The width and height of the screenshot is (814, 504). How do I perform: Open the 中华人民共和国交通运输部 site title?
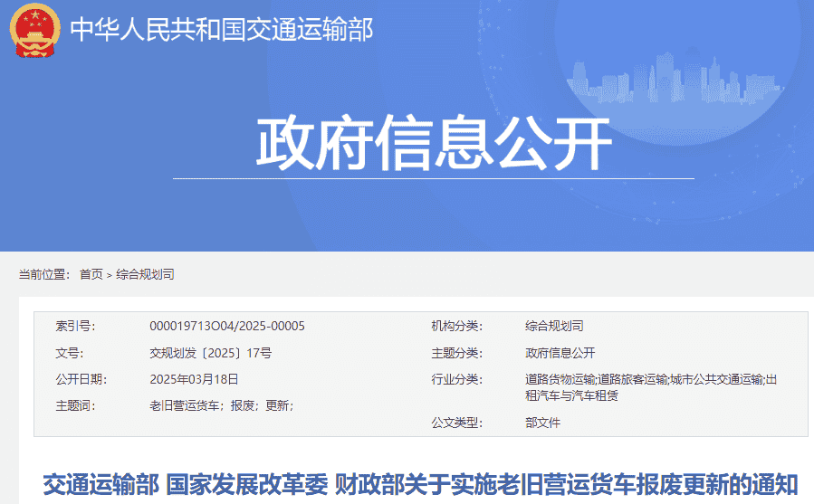coord(222,29)
